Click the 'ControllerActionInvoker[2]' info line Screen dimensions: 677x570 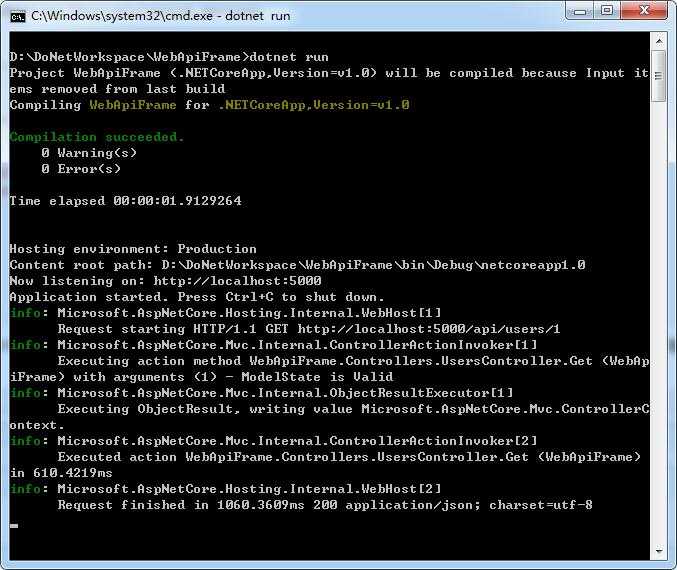point(273,441)
